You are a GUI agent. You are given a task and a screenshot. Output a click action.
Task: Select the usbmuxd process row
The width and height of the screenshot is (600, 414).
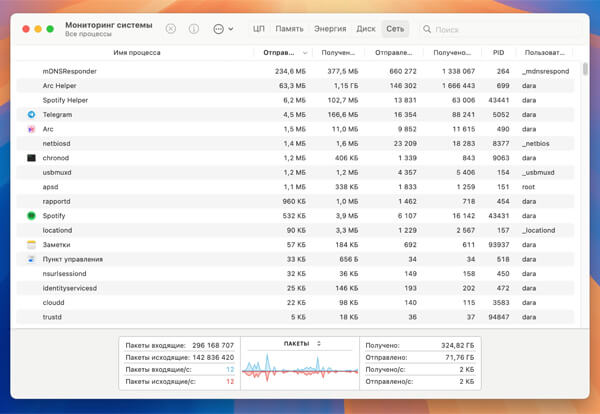click(295, 172)
